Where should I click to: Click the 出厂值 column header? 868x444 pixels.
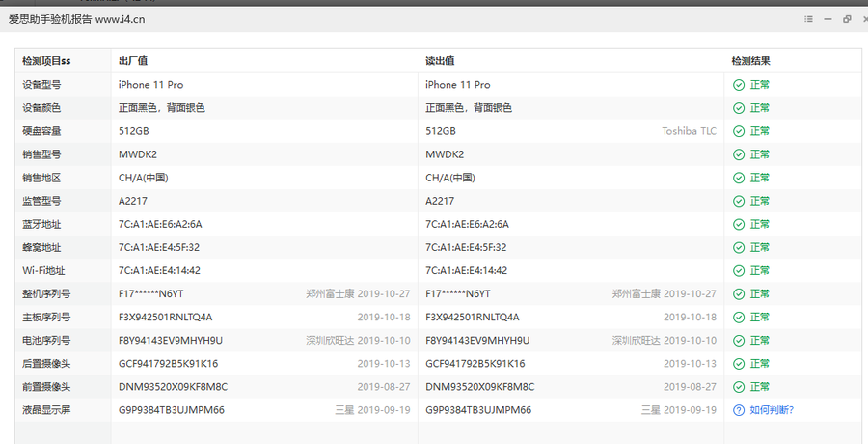(132, 61)
